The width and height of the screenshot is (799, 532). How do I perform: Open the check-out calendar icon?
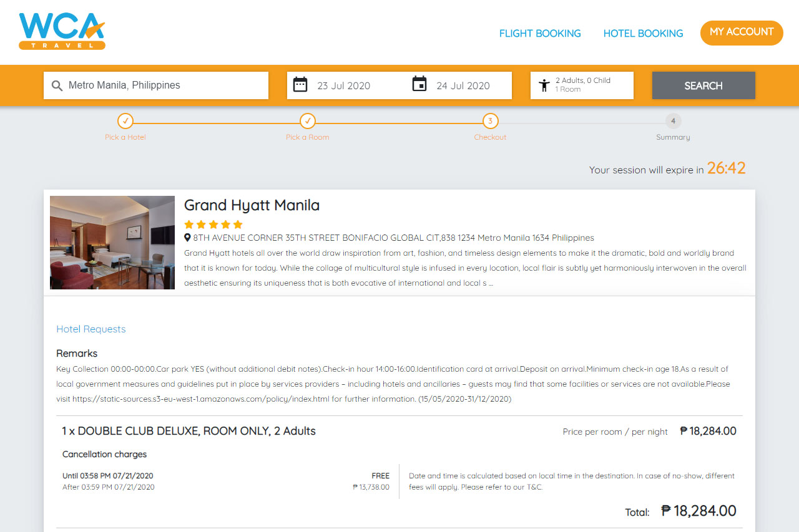[x=419, y=84]
